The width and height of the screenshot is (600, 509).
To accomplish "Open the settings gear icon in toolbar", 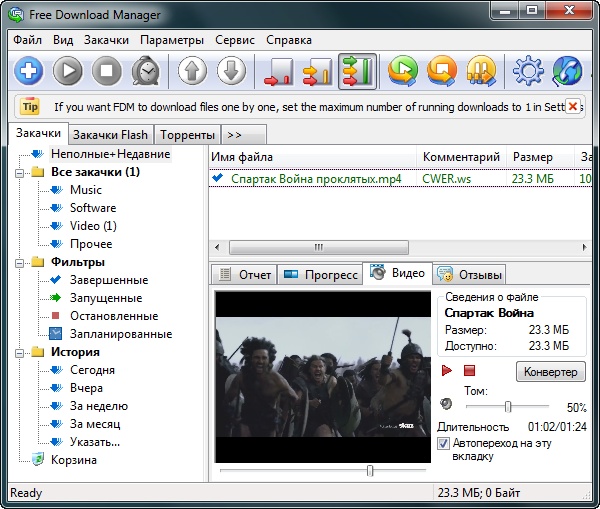I will tap(527, 71).
